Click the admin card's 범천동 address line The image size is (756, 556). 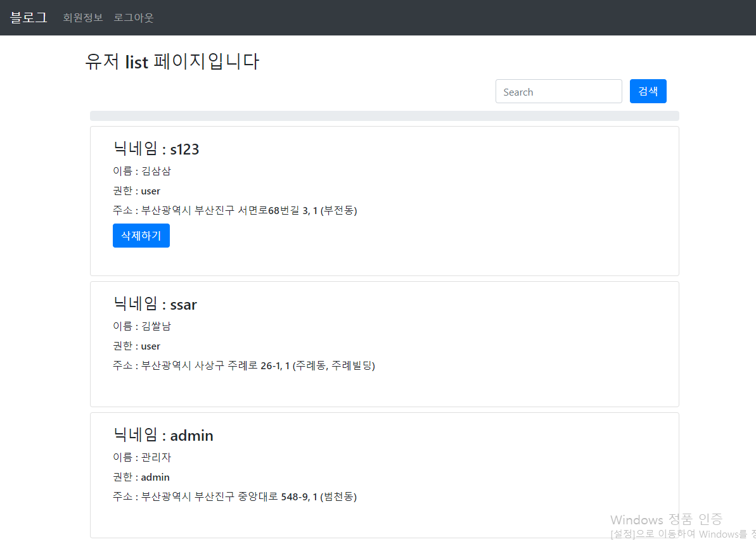(x=236, y=496)
